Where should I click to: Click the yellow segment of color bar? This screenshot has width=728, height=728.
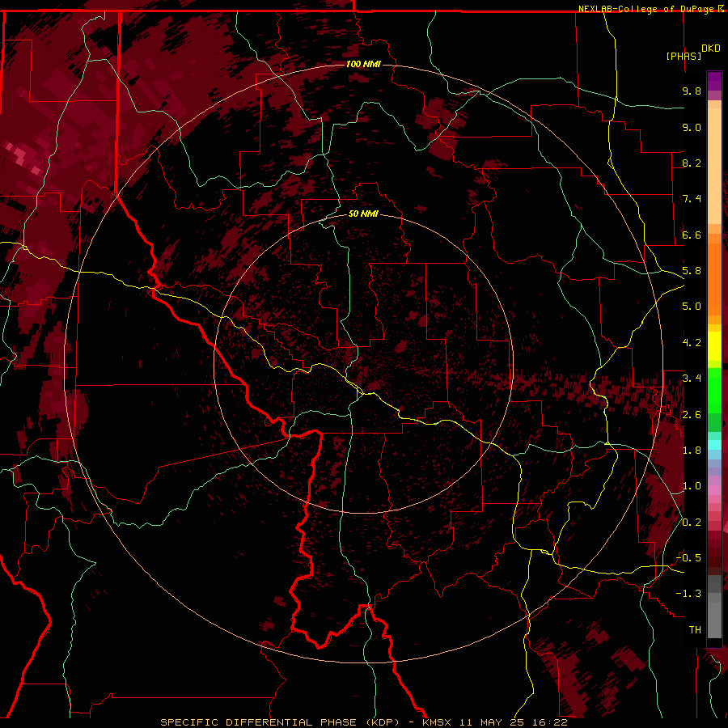coord(714,346)
